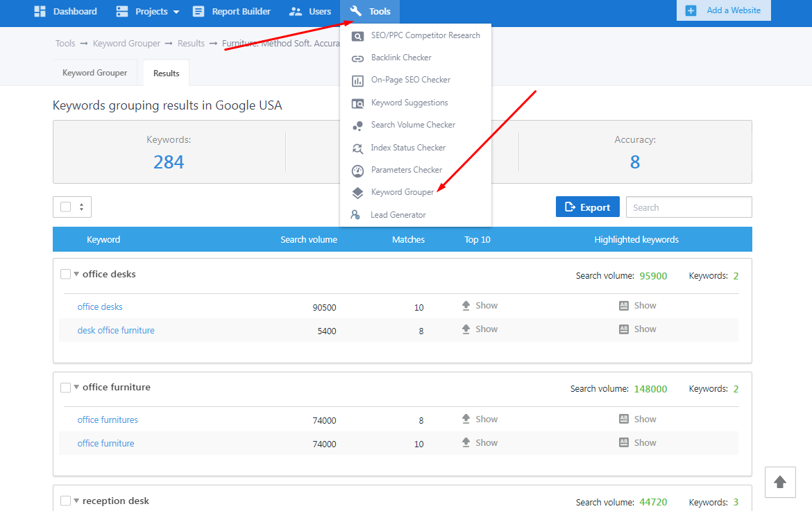Click the Tools wrench icon
Viewport: 812px width, 511px height.
pyautogui.click(x=356, y=11)
